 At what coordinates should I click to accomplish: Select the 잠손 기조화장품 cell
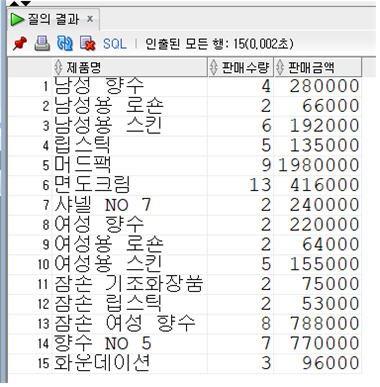(129, 284)
